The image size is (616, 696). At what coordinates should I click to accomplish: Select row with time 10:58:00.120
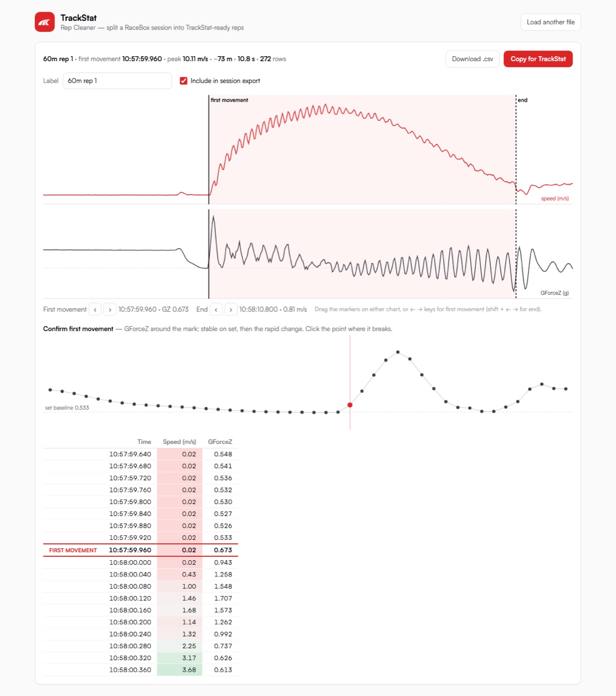click(x=140, y=598)
